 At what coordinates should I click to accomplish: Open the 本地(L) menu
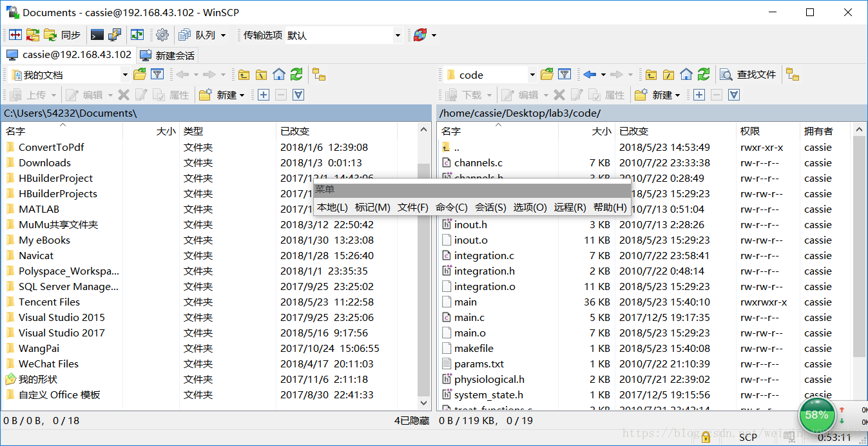coord(333,207)
